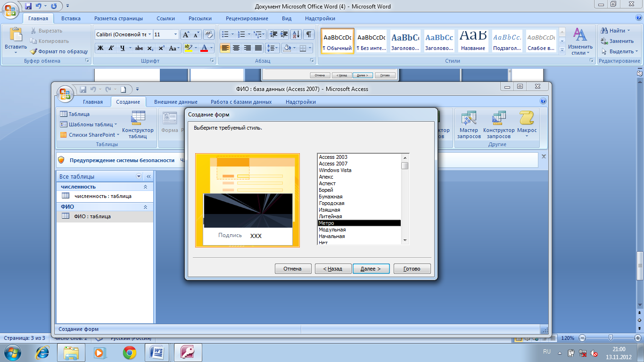
Task: Open Word's Рецензирование tab
Action: pyautogui.click(x=247, y=18)
